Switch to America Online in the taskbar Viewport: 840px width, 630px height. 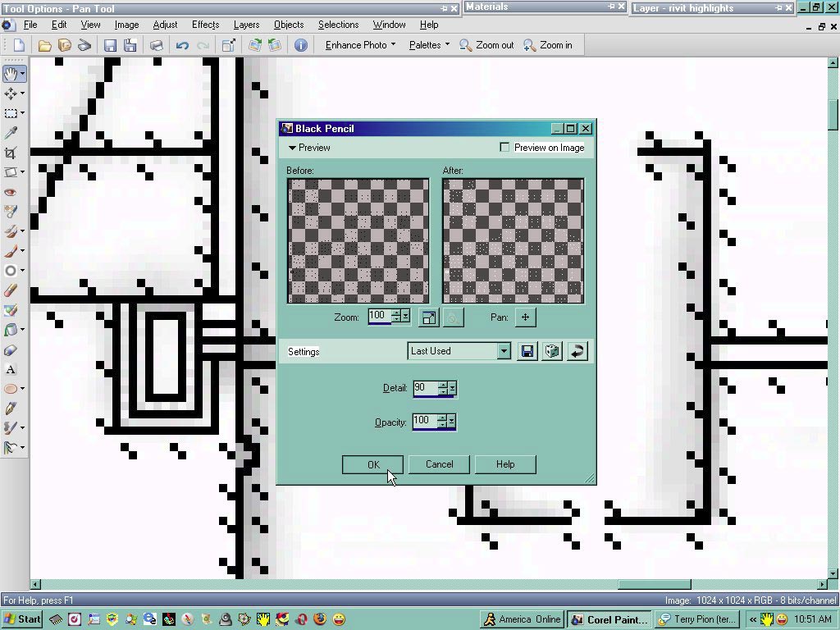pyautogui.click(x=522, y=619)
